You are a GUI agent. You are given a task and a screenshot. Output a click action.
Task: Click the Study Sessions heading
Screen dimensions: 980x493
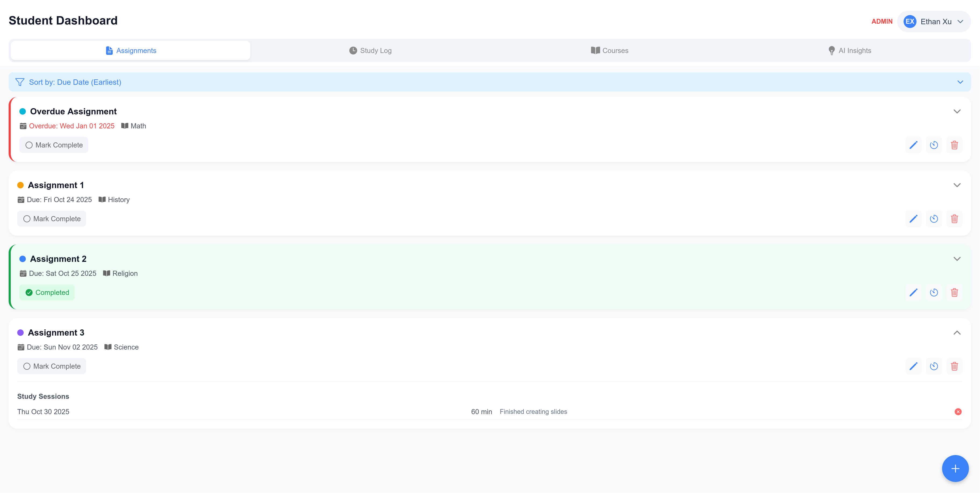click(43, 396)
